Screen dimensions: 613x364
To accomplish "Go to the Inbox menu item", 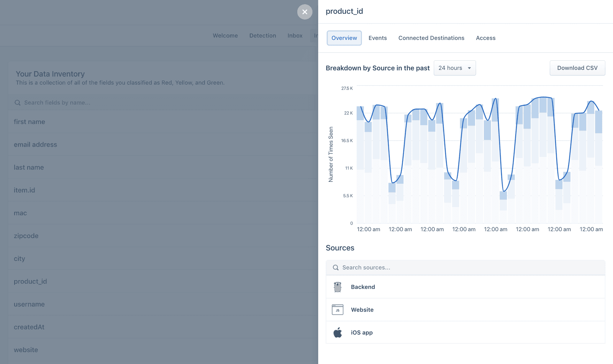I will point(295,35).
